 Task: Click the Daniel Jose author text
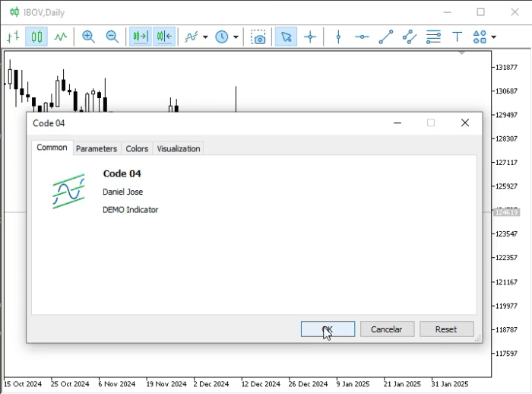pyautogui.click(x=123, y=192)
